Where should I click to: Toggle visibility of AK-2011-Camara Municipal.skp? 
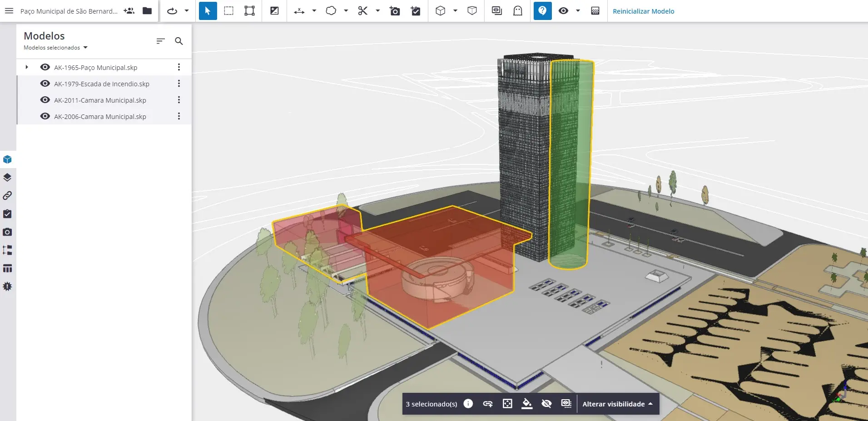(45, 100)
